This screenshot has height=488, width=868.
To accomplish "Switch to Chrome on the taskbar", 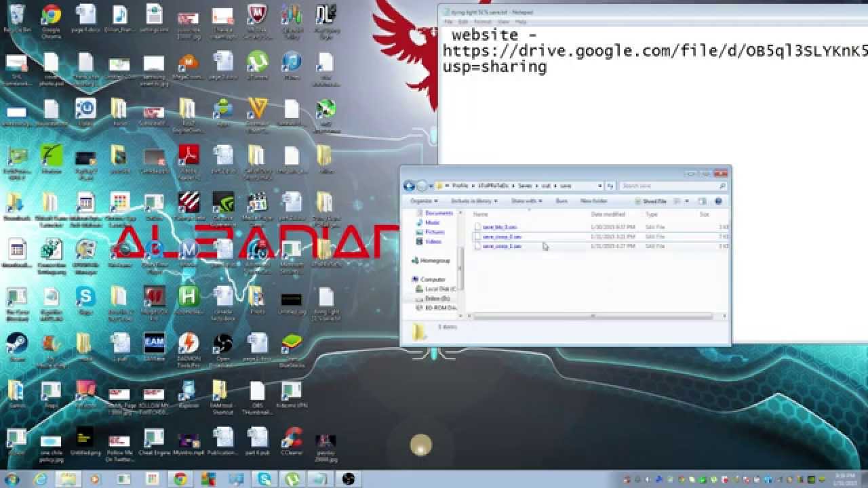I will (x=180, y=479).
